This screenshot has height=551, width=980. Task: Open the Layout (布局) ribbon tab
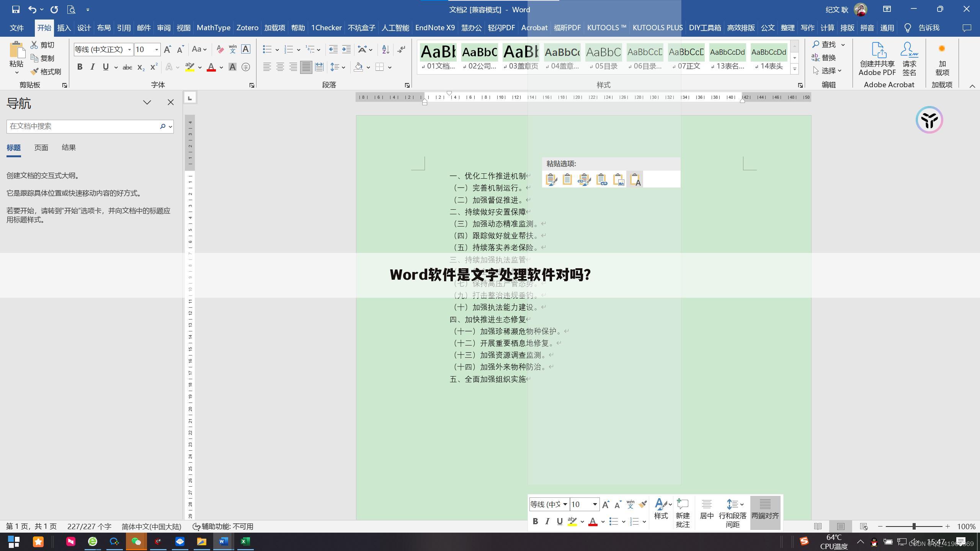104,28
